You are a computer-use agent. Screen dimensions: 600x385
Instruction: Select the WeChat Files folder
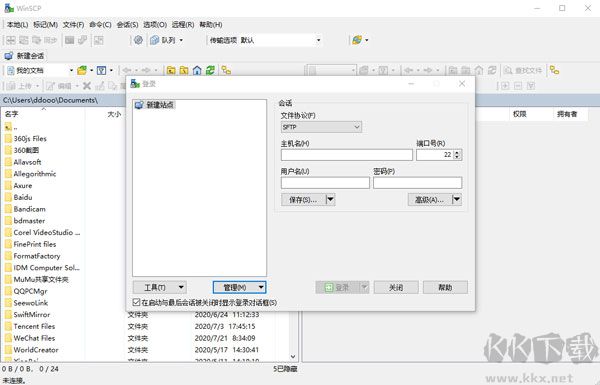(30, 338)
